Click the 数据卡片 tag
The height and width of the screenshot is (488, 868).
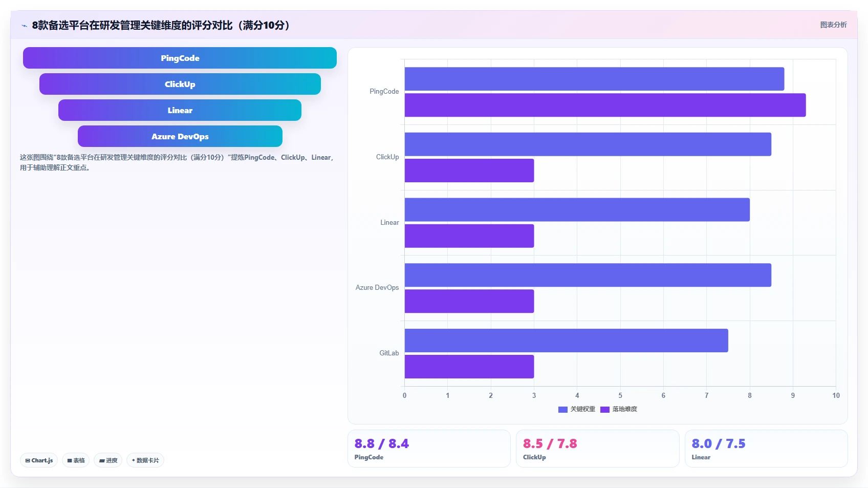pos(145,460)
